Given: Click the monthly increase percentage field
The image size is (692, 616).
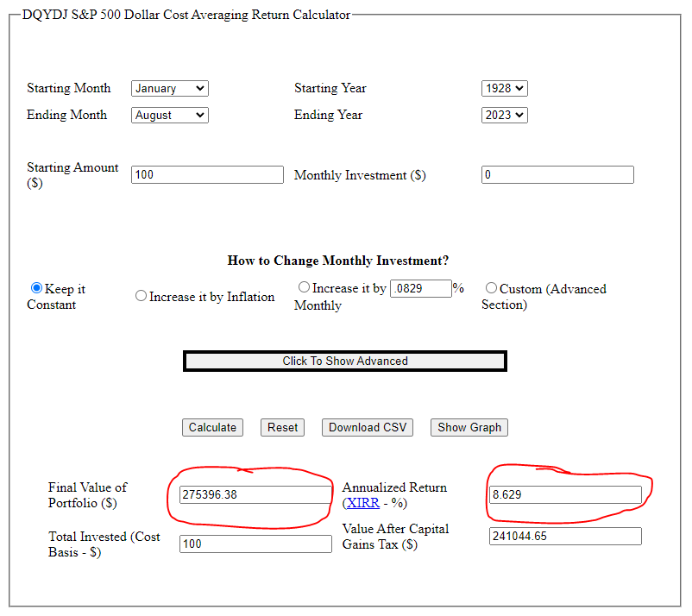Looking at the screenshot, I should 421,288.
